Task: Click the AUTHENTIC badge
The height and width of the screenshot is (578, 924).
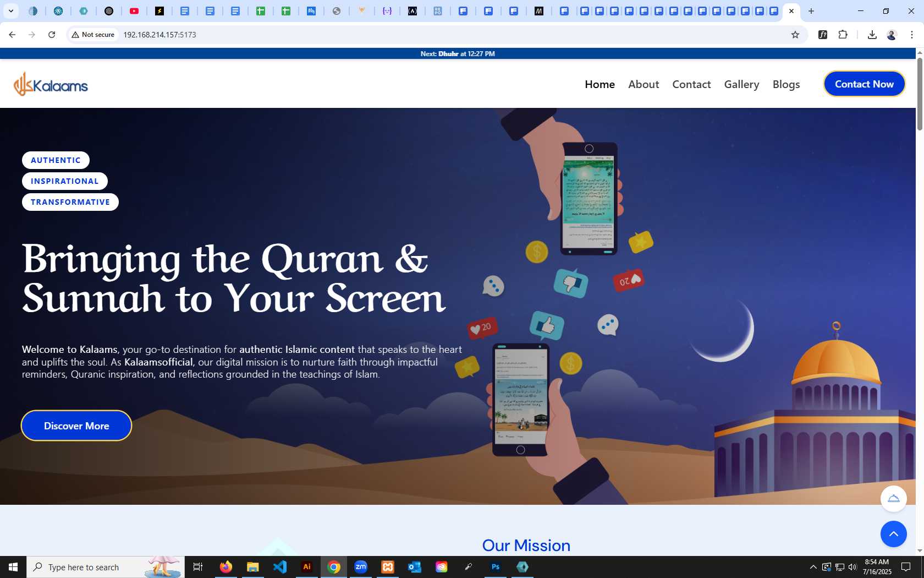Action: tap(56, 160)
